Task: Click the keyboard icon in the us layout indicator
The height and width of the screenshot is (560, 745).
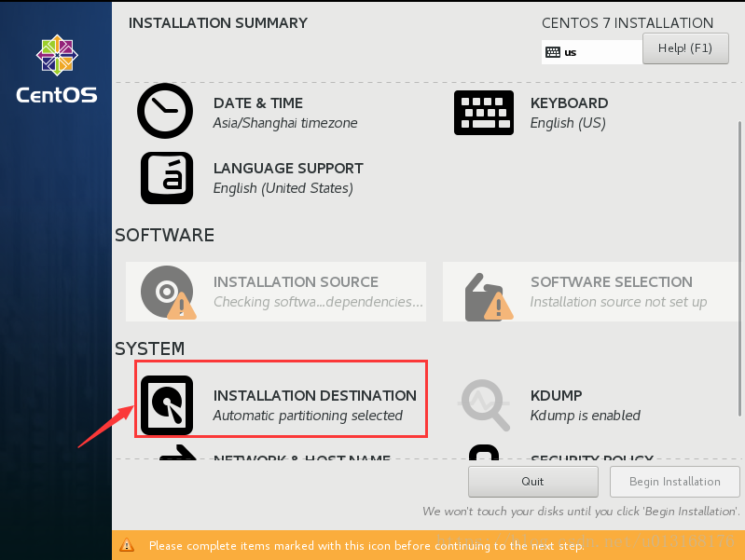Action: click(x=553, y=52)
